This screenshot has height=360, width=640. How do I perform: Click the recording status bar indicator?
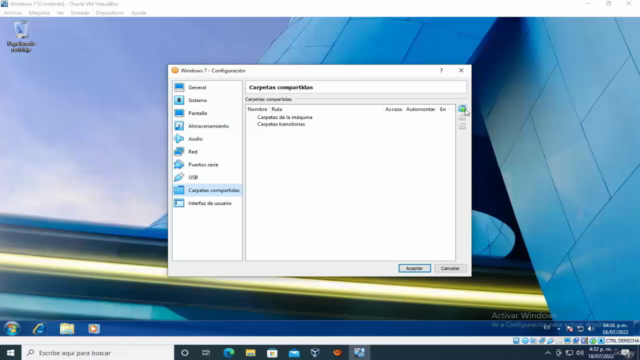[x=576, y=340]
